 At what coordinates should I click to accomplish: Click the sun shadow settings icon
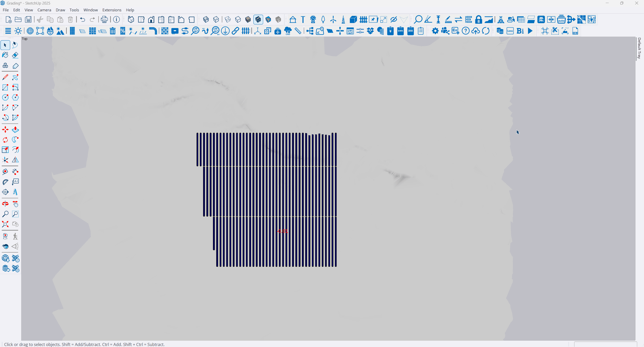[18, 31]
